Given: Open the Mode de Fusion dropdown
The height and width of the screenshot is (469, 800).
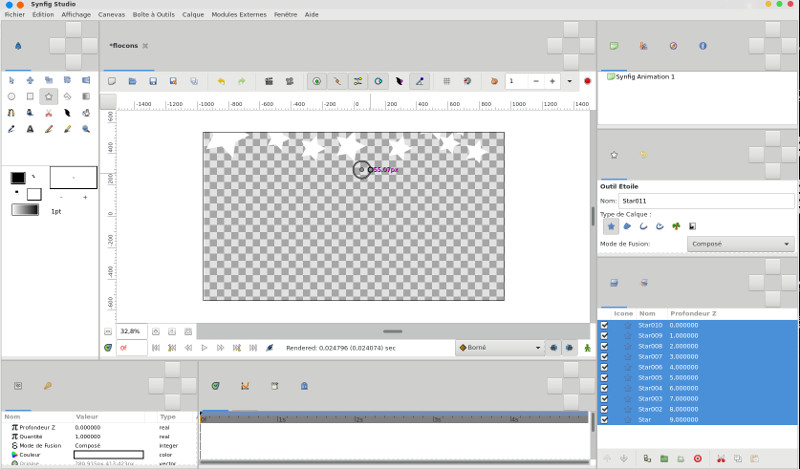Looking at the screenshot, I should pos(741,243).
